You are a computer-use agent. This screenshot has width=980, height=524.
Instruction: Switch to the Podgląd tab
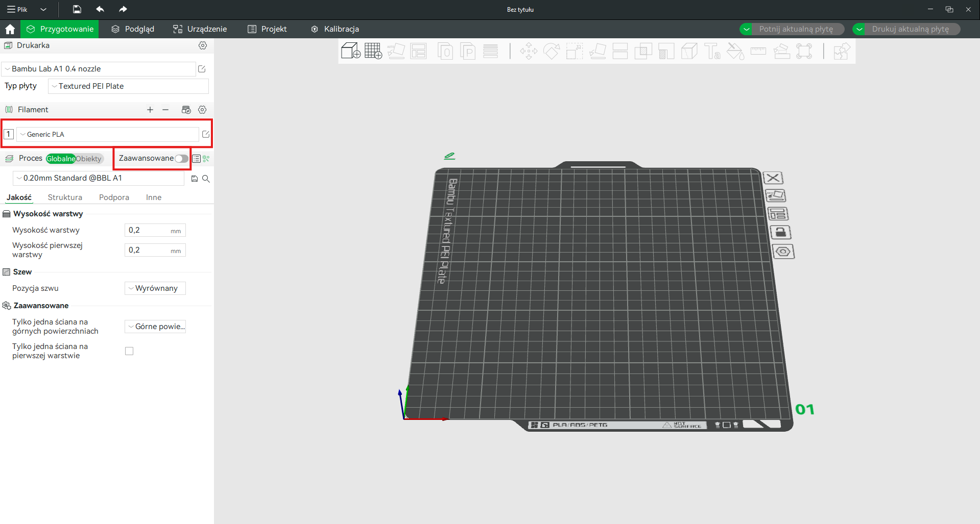pos(133,29)
